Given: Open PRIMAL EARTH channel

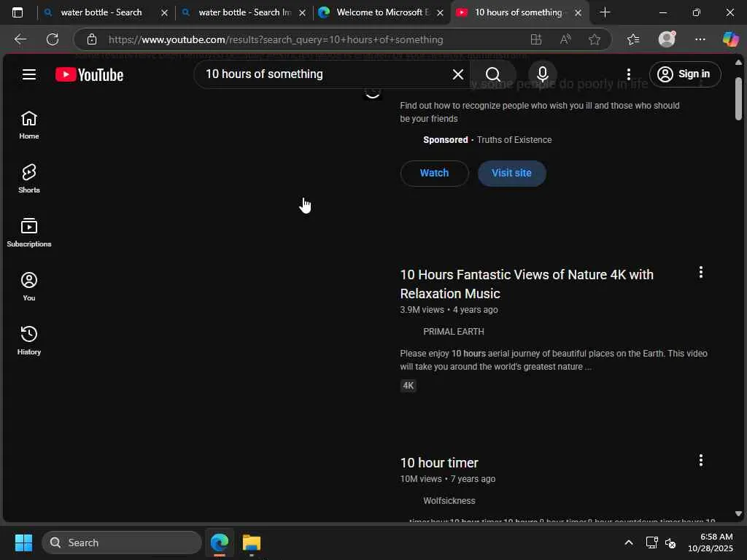Looking at the screenshot, I should point(453,332).
